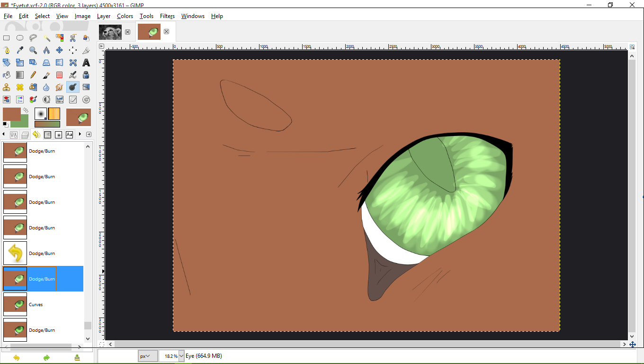
Task: Select the Cage Transform tool
Action: pyautogui.click(x=73, y=63)
